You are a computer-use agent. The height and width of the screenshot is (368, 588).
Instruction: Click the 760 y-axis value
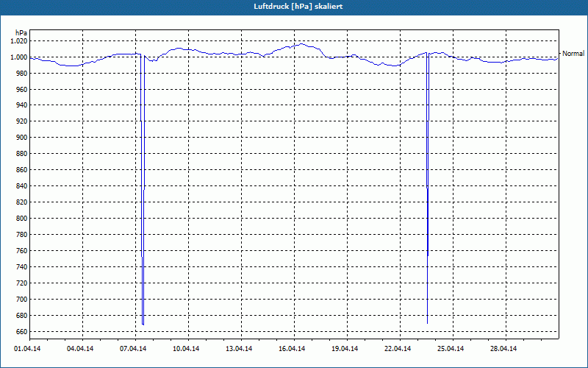[22, 251]
